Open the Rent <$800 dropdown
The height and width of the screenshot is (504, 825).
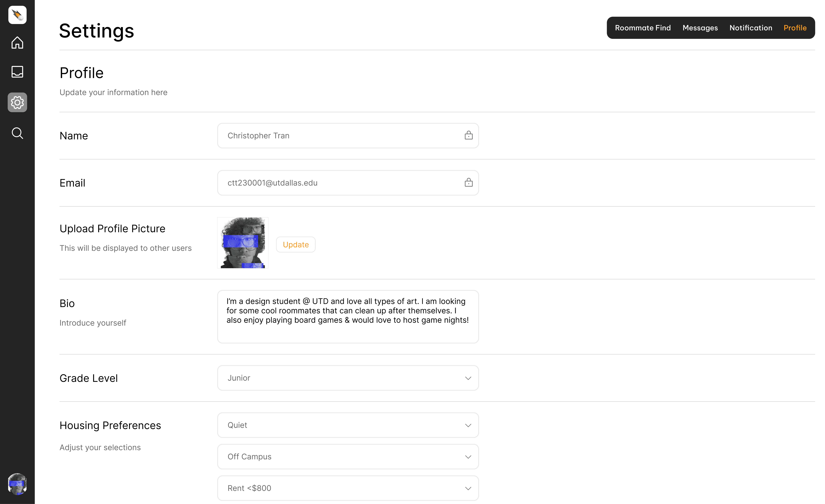coord(348,488)
